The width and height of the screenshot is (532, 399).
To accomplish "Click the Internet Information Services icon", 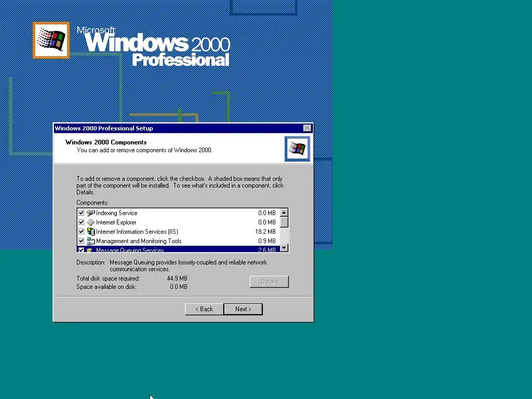I will tap(90, 232).
